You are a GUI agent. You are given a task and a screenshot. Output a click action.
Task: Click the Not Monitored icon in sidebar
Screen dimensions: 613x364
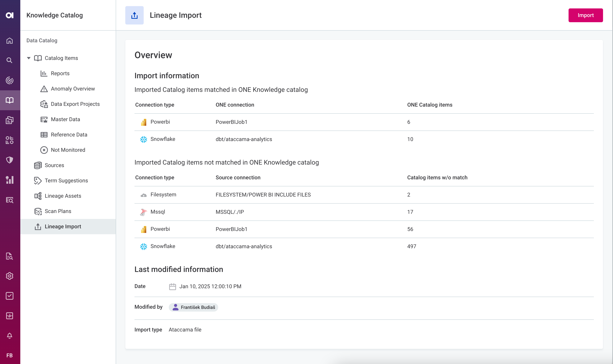pos(43,150)
